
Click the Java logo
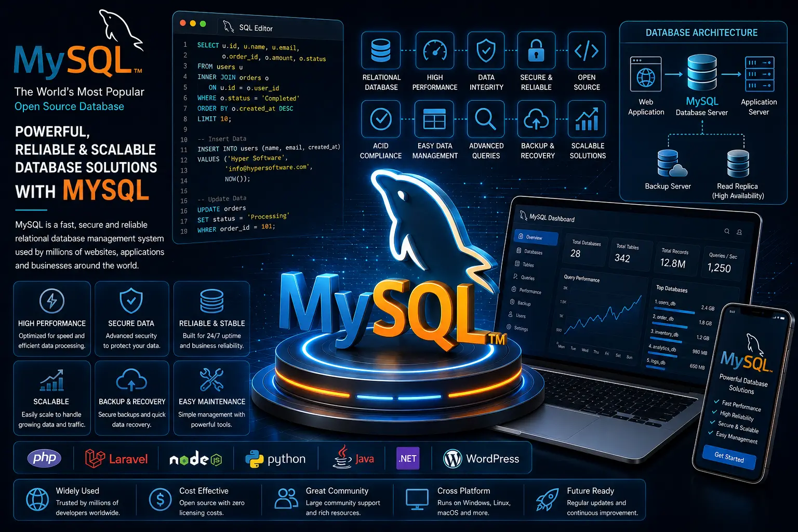[353, 458]
